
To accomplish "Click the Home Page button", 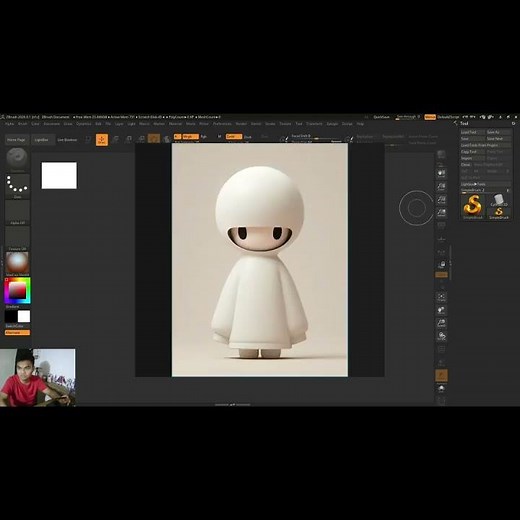I will [16, 140].
